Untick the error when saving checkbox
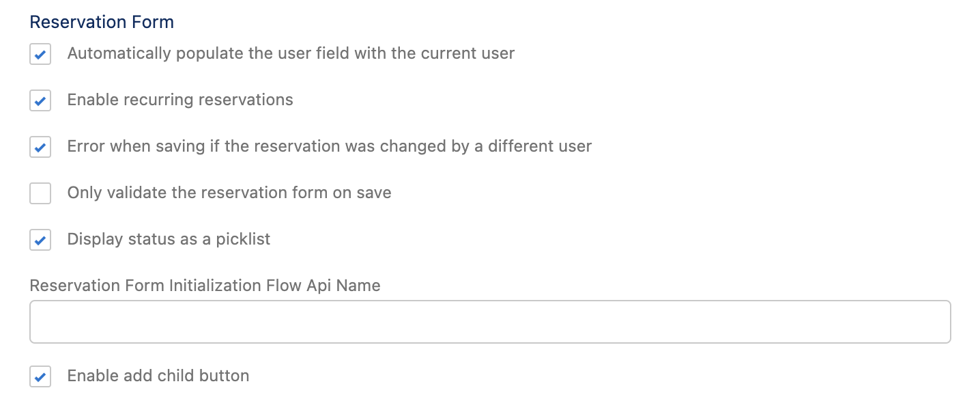 pyautogui.click(x=40, y=147)
